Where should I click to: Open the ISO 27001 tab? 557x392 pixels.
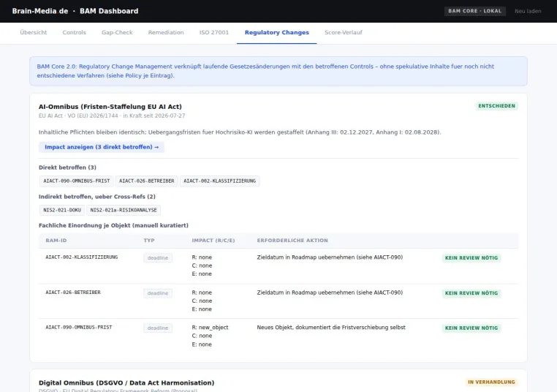pos(214,32)
